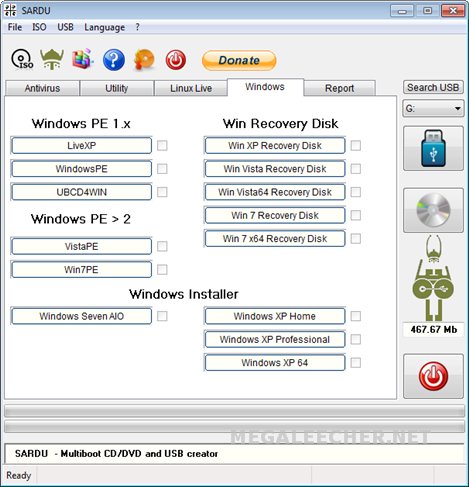Viewport: 469px width, 487px height.
Task: Click the blue USB drive creation button
Action: point(433,148)
